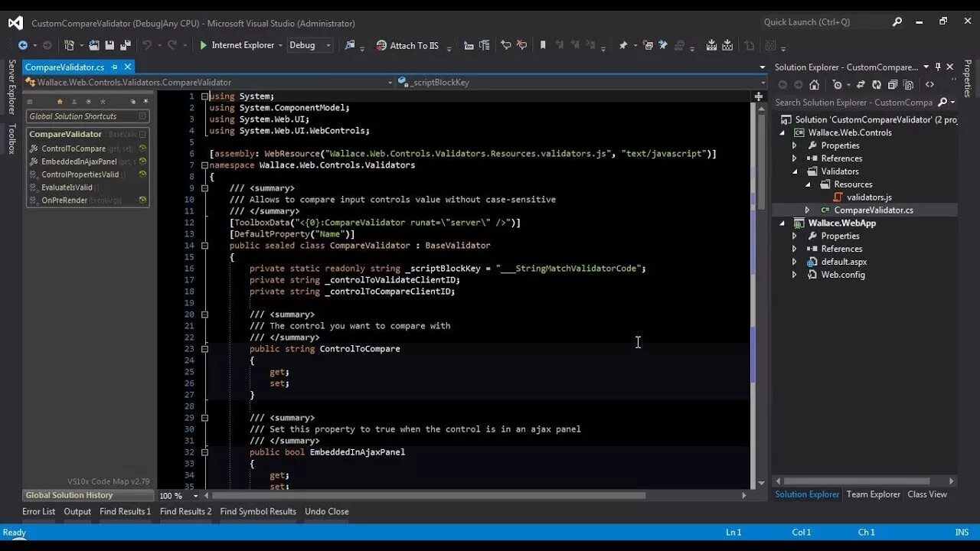Expand the CompareValidator.cs tree node
The image size is (980, 551).
click(807, 210)
